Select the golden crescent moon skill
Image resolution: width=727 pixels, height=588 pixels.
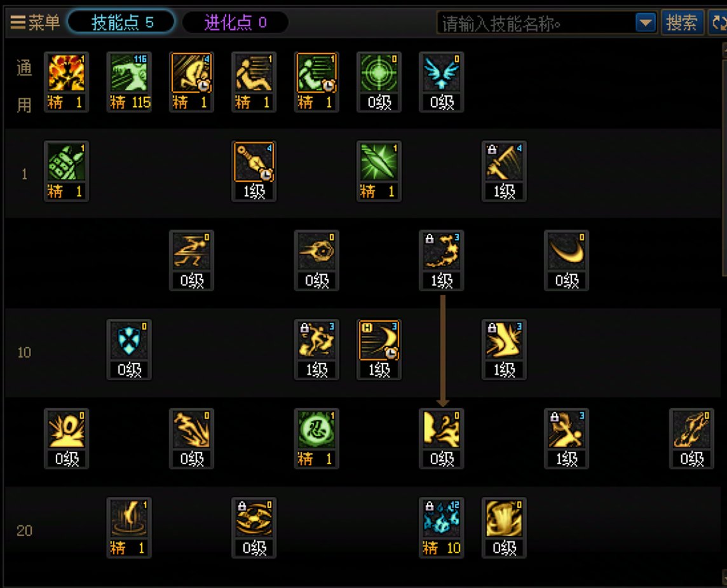(566, 261)
